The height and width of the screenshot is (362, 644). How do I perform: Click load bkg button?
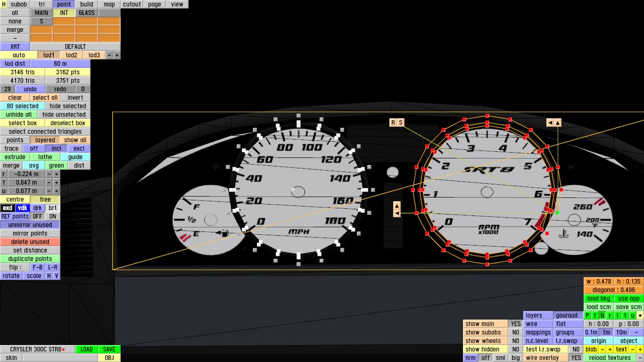tap(599, 298)
